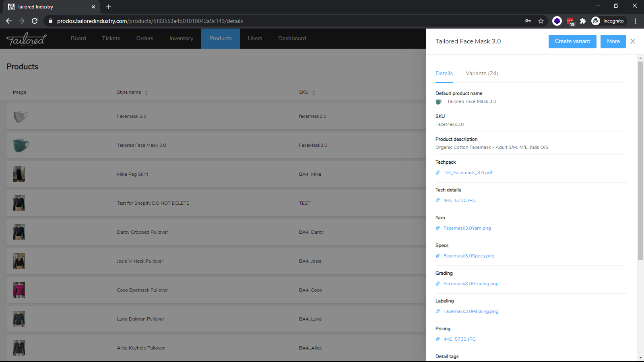The image size is (644, 362).
Task: Click the Josie V-Neck Pullover thumbnail
Action: [x=19, y=261]
